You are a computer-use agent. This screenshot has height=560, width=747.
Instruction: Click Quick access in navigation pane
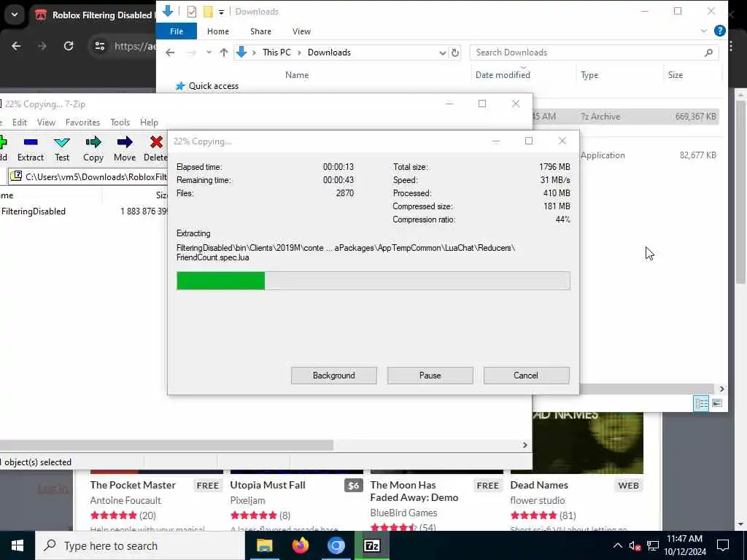tap(214, 86)
